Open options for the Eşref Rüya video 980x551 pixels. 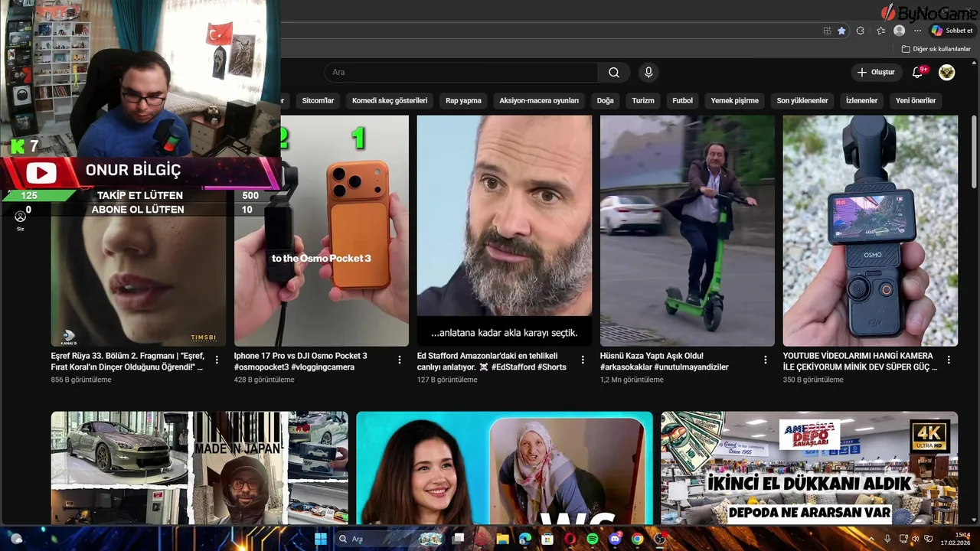[x=217, y=360]
